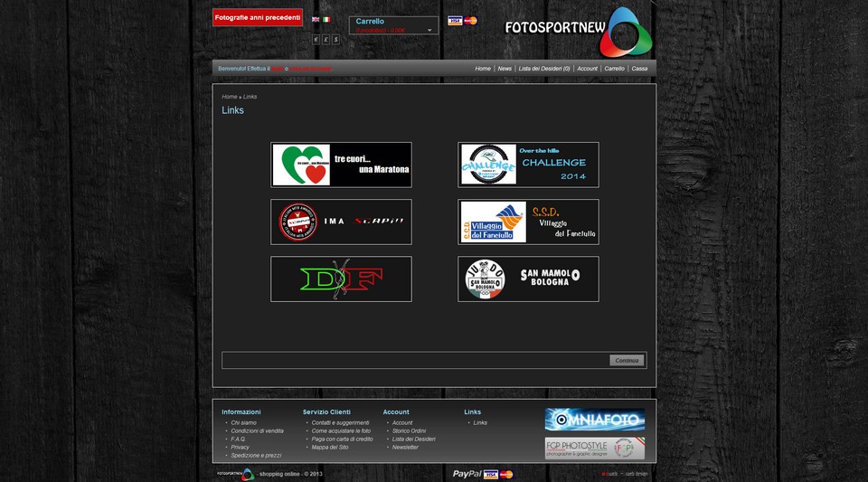The image size is (868, 482).
Task: Click the PayPal logo in footer
Action: click(467, 474)
